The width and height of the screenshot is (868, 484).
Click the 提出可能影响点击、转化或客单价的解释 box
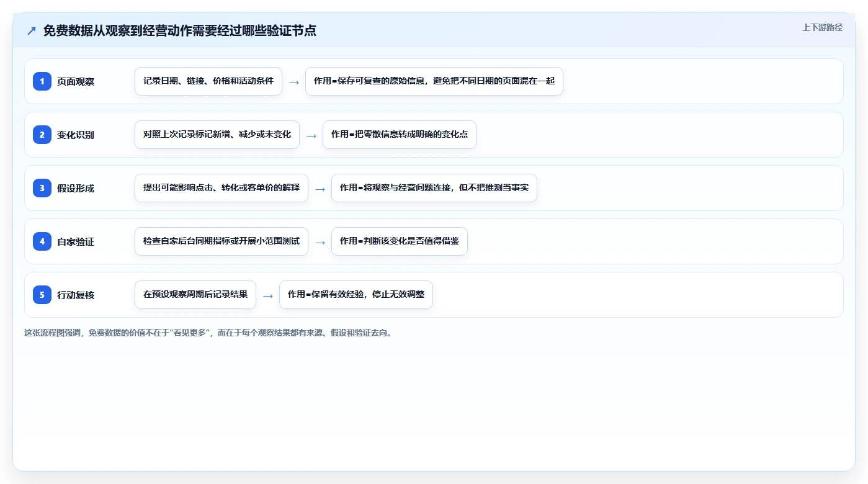[221, 188]
